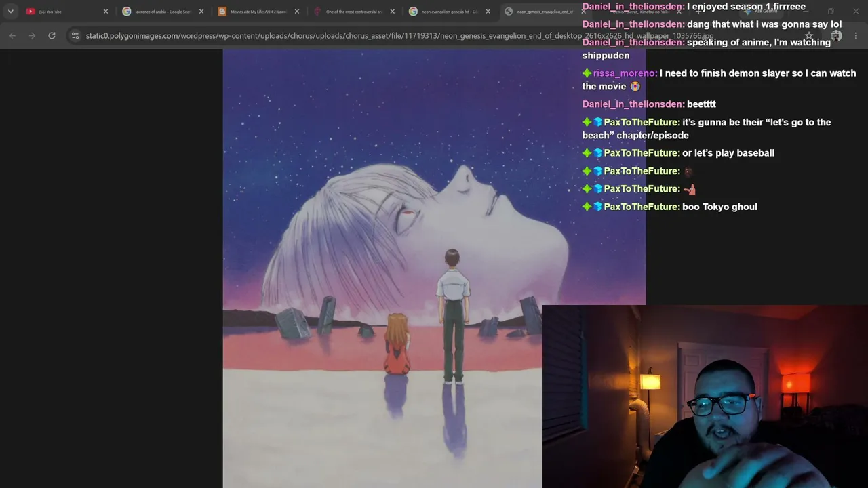The height and width of the screenshot is (488, 868).
Task: Click chat message 'dang that what i was gonna say lol'
Action: (x=764, y=24)
